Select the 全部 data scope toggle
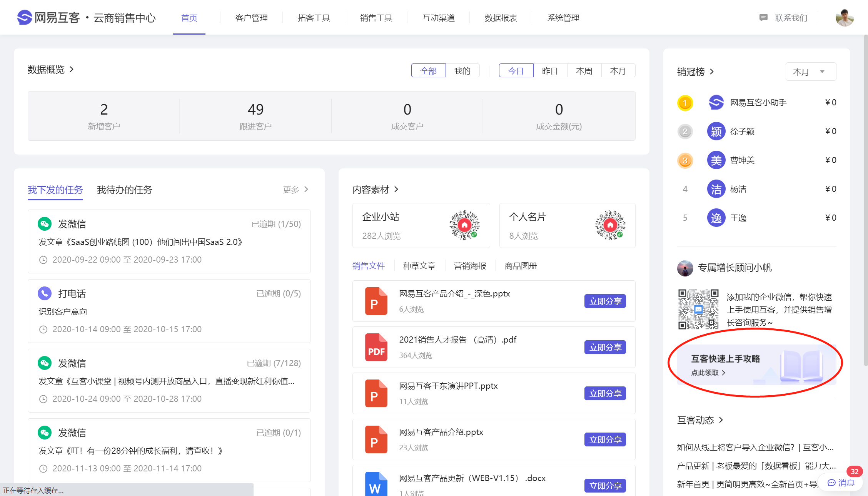The width and height of the screenshot is (868, 496). (428, 71)
